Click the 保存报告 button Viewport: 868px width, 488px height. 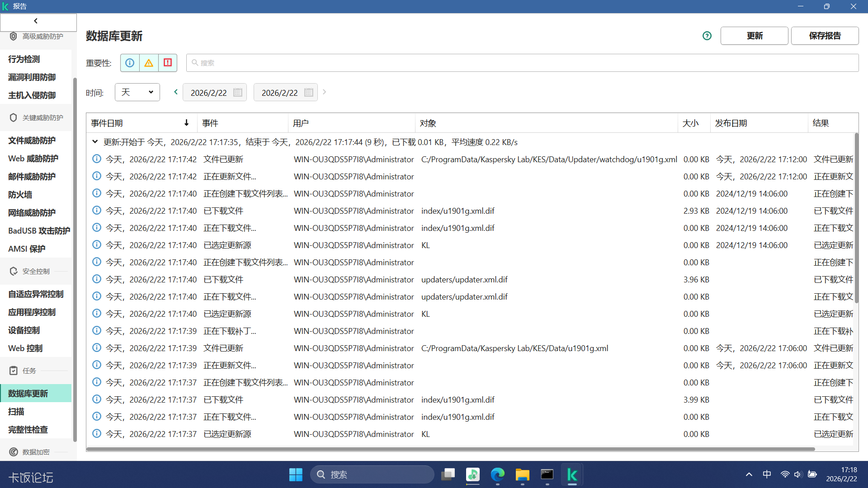[x=825, y=36]
